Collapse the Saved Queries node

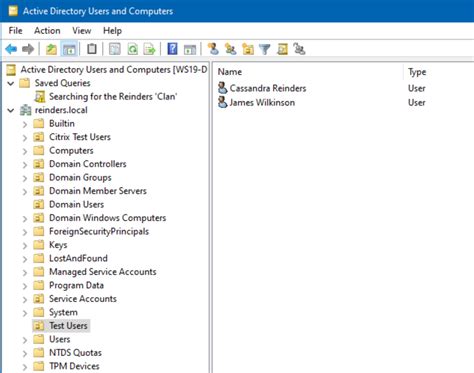(11, 83)
